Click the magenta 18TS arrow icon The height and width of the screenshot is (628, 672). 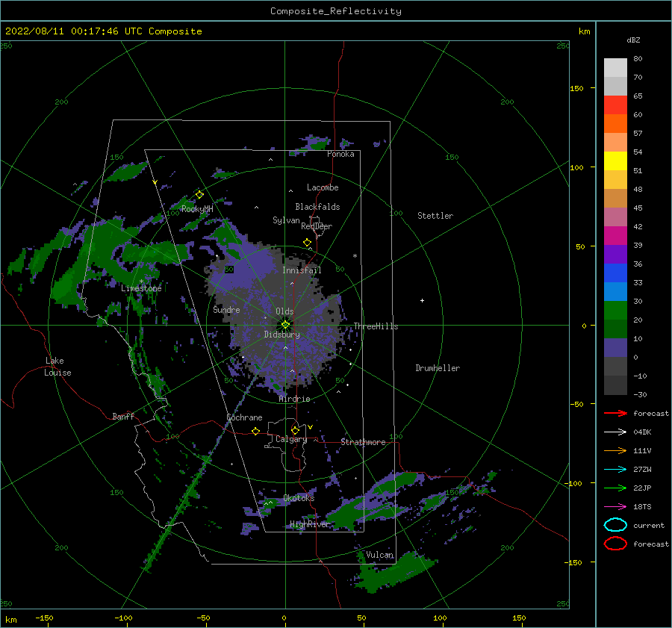pyautogui.click(x=615, y=507)
